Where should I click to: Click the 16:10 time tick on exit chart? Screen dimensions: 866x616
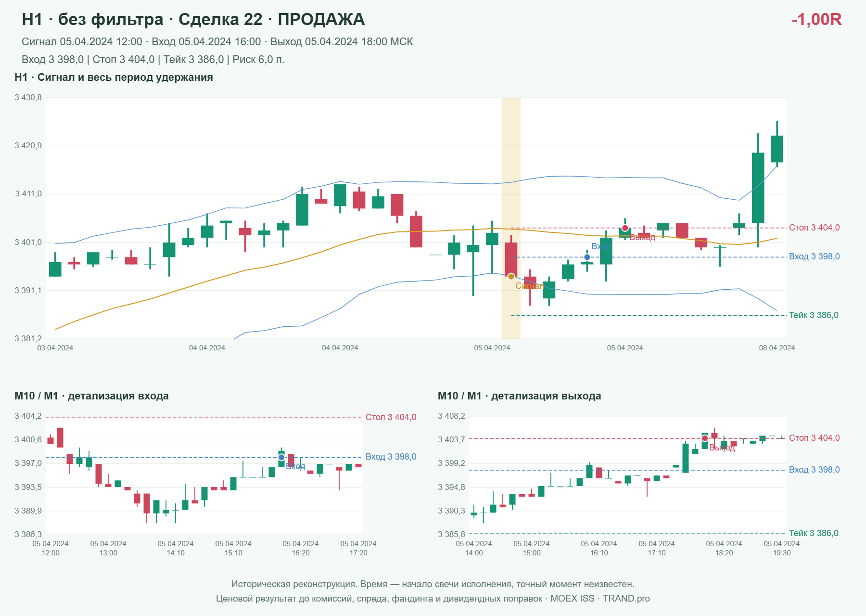(599, 553)
